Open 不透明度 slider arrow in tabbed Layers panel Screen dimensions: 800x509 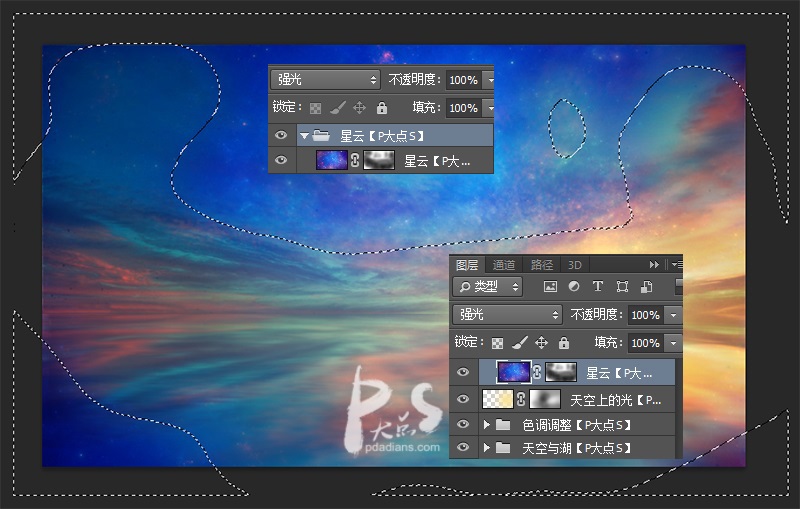(673, 315)
